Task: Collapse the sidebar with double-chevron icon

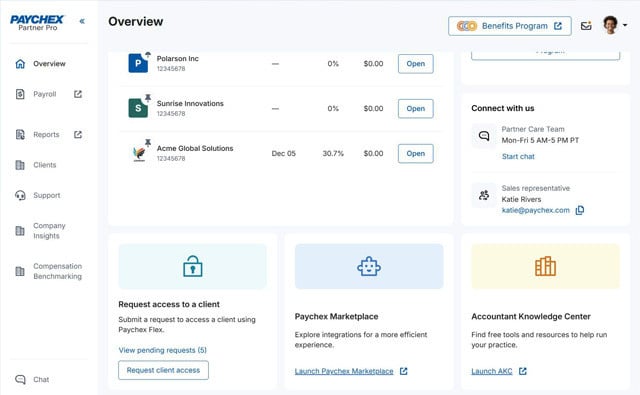Action: point(82,21)
